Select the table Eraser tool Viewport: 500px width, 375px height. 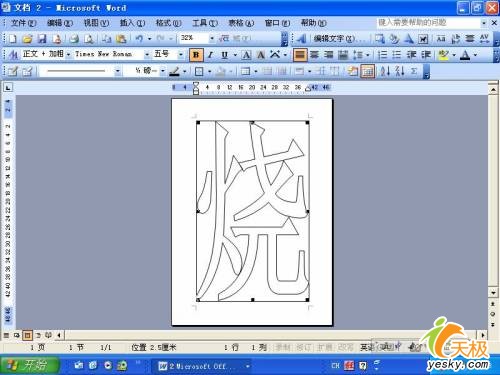27,71
